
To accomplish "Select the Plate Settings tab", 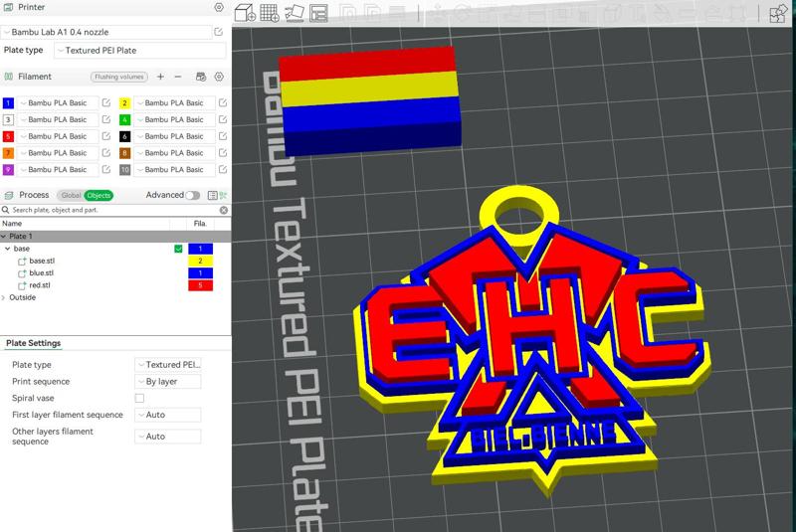I will point(34,343).
